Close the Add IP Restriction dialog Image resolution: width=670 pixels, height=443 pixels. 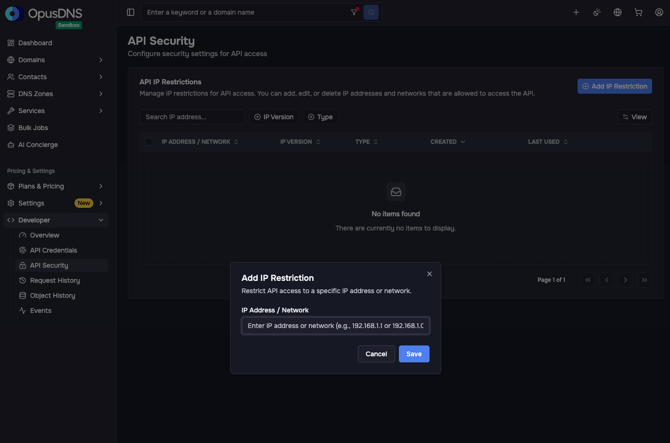(x=429, y=274)
